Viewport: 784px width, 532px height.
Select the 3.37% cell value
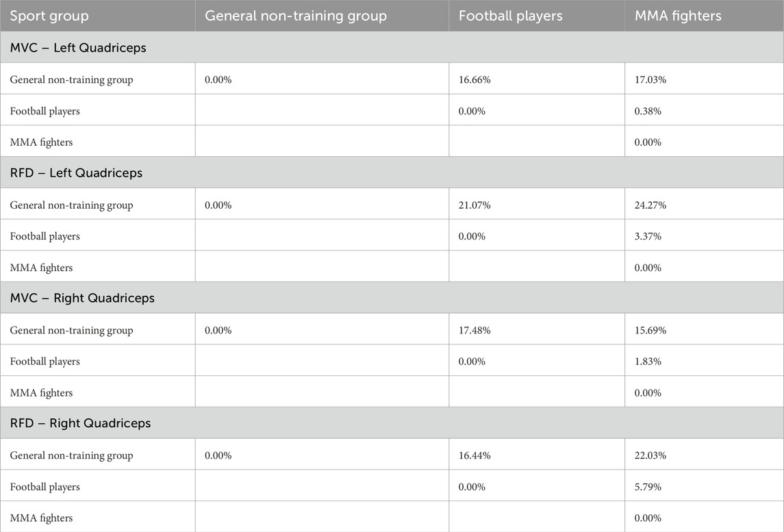pos(648,236)
